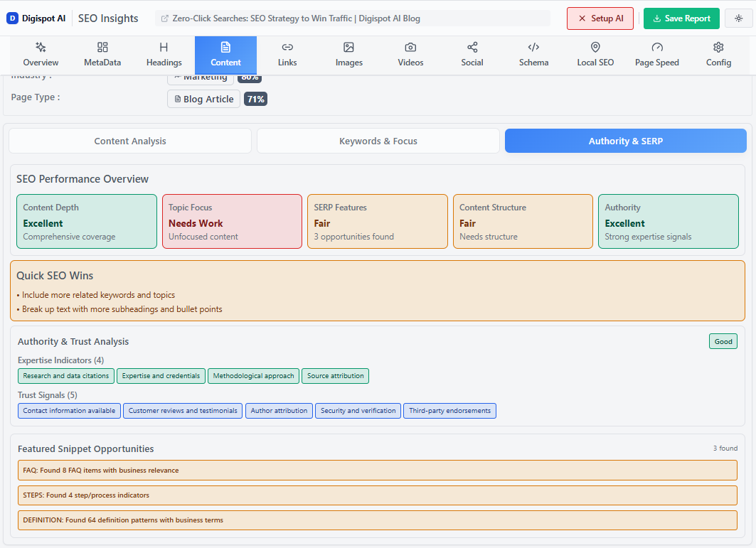The width and height of the screenshot is (756, 548).
Task: Open the Overview tab with sparkle icon
Action: [41, 48]
